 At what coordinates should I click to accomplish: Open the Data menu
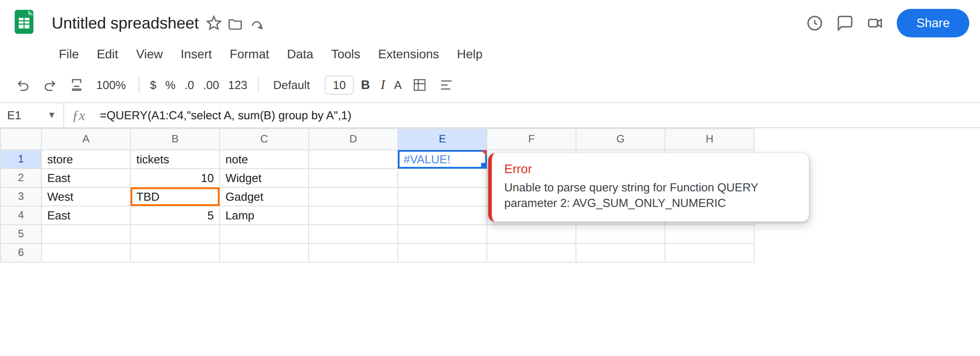(300, 54)
